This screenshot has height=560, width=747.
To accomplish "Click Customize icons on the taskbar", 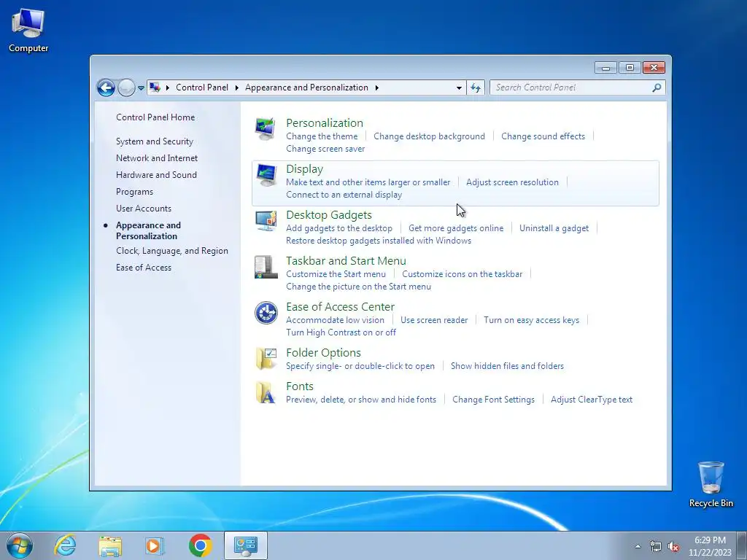I will pos(462,274).
